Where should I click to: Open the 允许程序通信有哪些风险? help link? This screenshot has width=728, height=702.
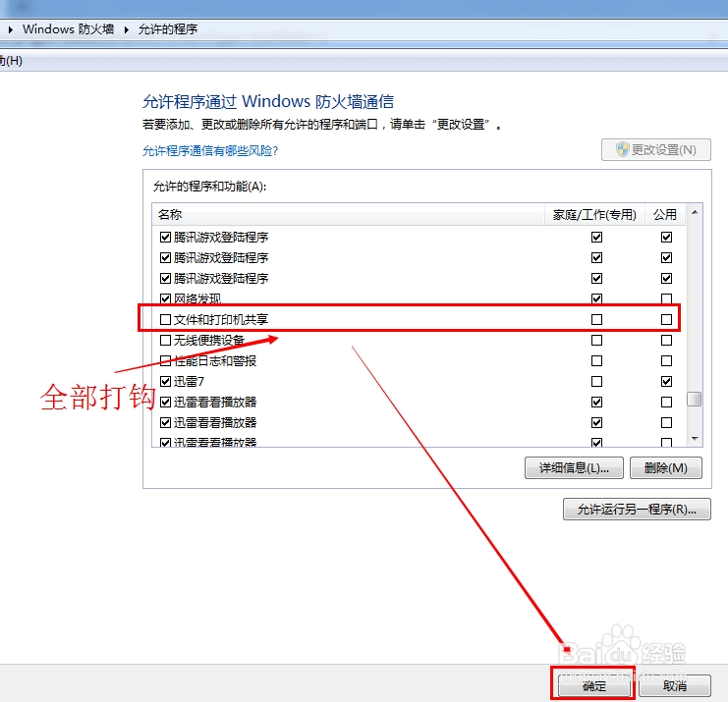coord(210,151)
